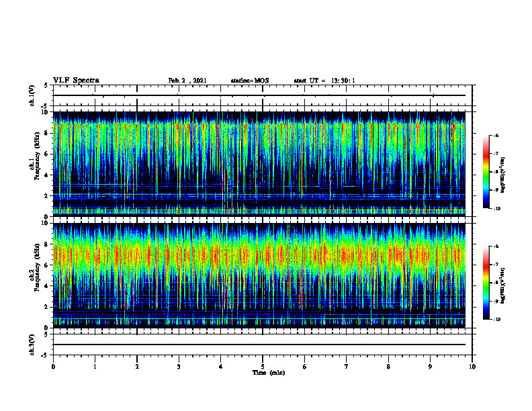The image size is (532, 411).
Task: Click the ch.2 color scale log(PSD) label
Action: (x=503, y=286)
